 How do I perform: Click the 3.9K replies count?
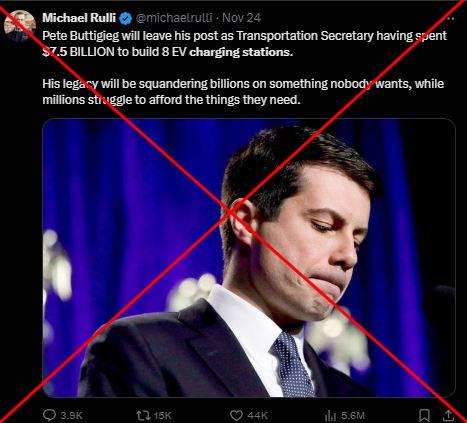pos(71,416)
